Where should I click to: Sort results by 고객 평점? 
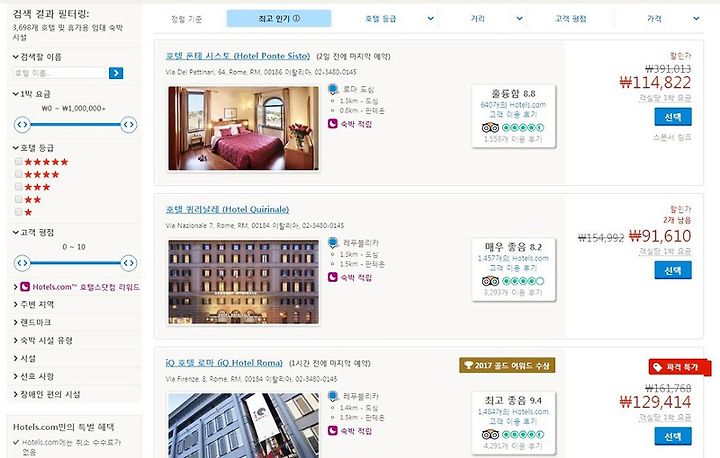coord(570,19)
